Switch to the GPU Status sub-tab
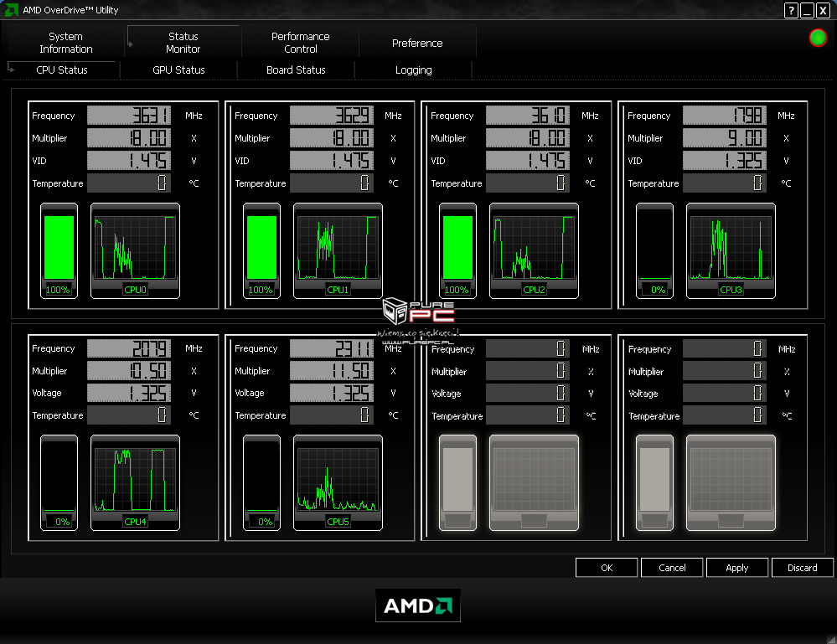837x644 pixels. point(178,70)
